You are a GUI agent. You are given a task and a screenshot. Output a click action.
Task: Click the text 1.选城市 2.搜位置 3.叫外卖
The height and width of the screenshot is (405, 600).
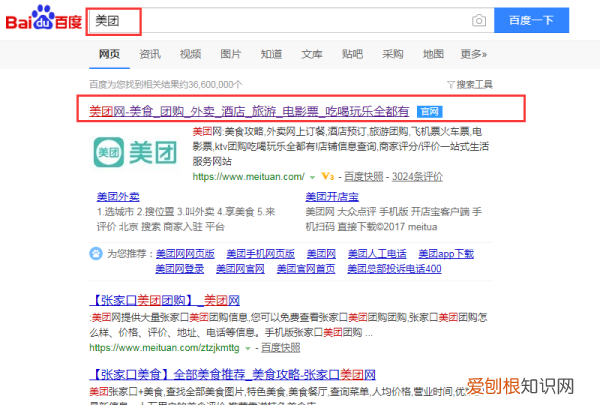tap(186, 219)
